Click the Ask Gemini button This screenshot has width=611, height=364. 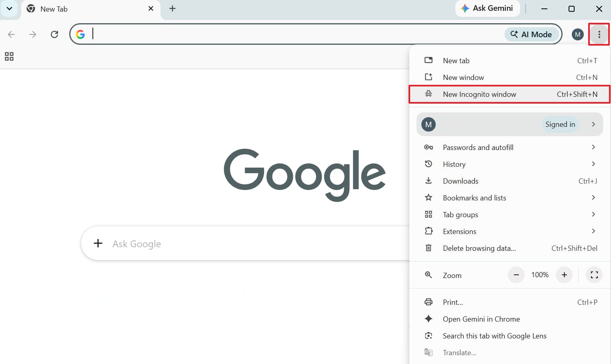(487, 8)
